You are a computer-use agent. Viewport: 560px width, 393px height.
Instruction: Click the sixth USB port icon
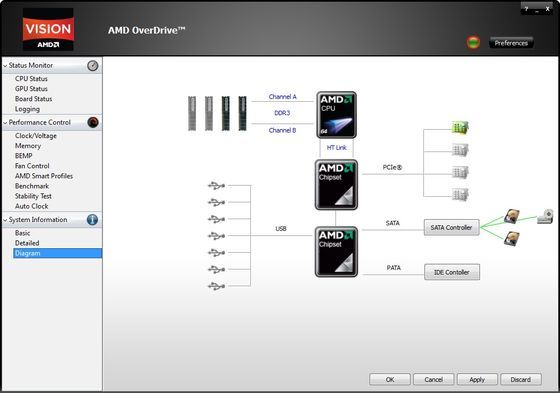[216, 269]
